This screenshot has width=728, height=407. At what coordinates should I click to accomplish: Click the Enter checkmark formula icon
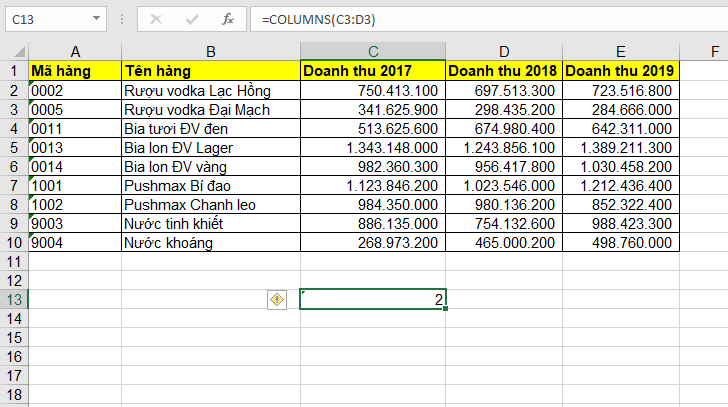pyautogui.click(x=191, y=19)
